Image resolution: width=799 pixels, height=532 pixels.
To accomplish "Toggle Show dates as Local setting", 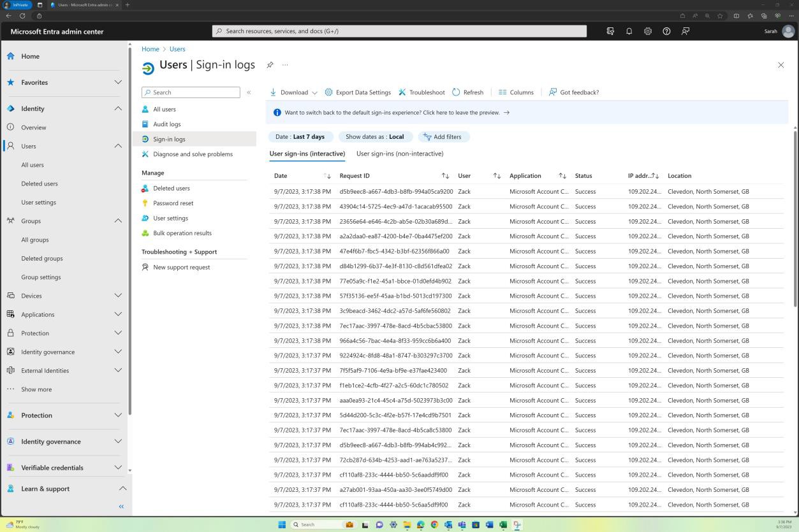I will point(374,136).
